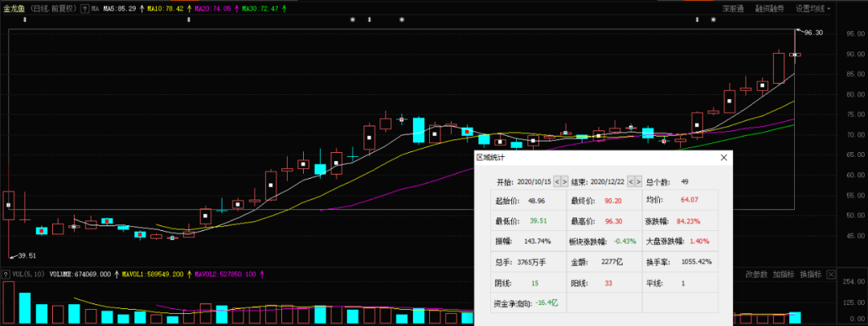Click 改参数 to edit indicator parameters
868x326 pixels.
tap(756, 274)
